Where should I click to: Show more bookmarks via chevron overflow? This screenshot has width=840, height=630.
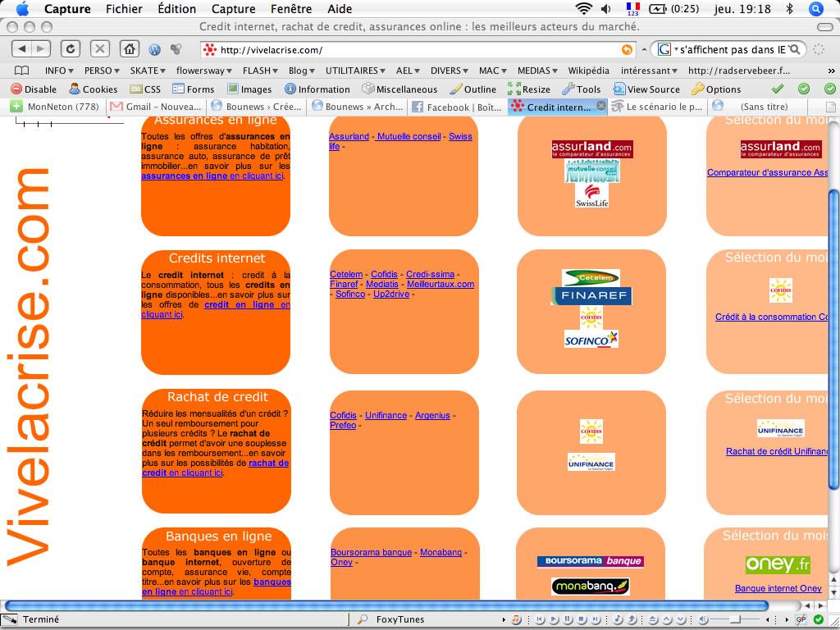coord(831,71)
